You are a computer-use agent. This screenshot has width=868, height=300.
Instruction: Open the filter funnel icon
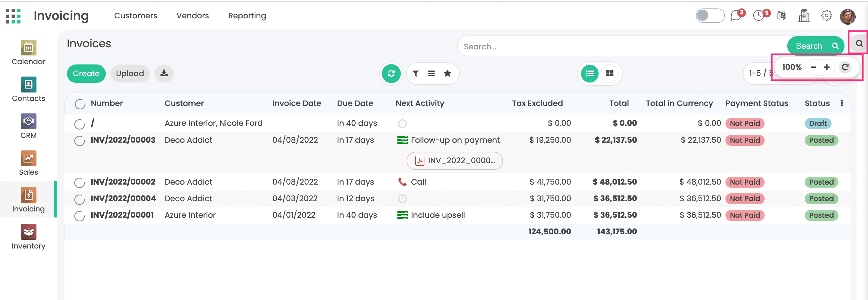[416, 73]
